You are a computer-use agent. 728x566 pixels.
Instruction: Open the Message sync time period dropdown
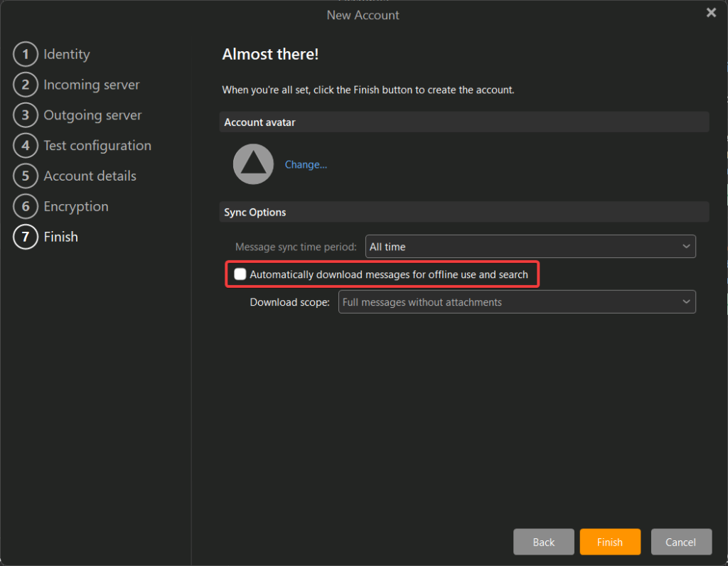[x=530, y=247]
